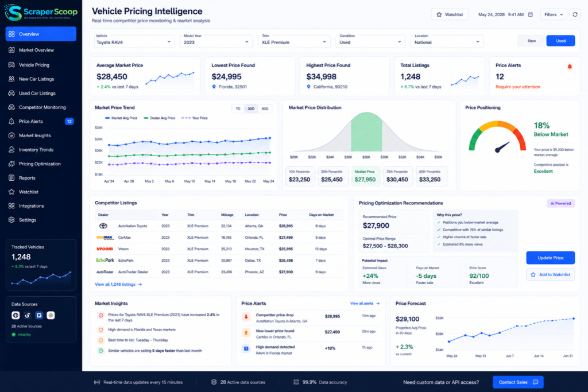
Task: Select the 30D trend range
Action: (x=251, y=108)
